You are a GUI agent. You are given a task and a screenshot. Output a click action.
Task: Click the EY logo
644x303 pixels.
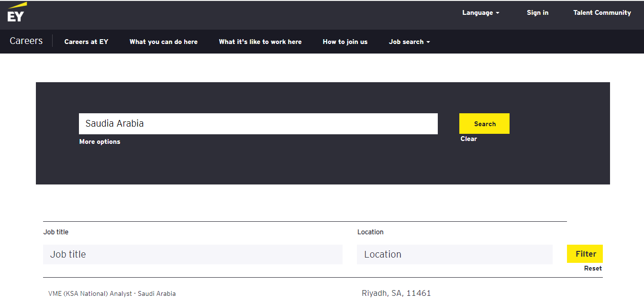click(17, 12)
